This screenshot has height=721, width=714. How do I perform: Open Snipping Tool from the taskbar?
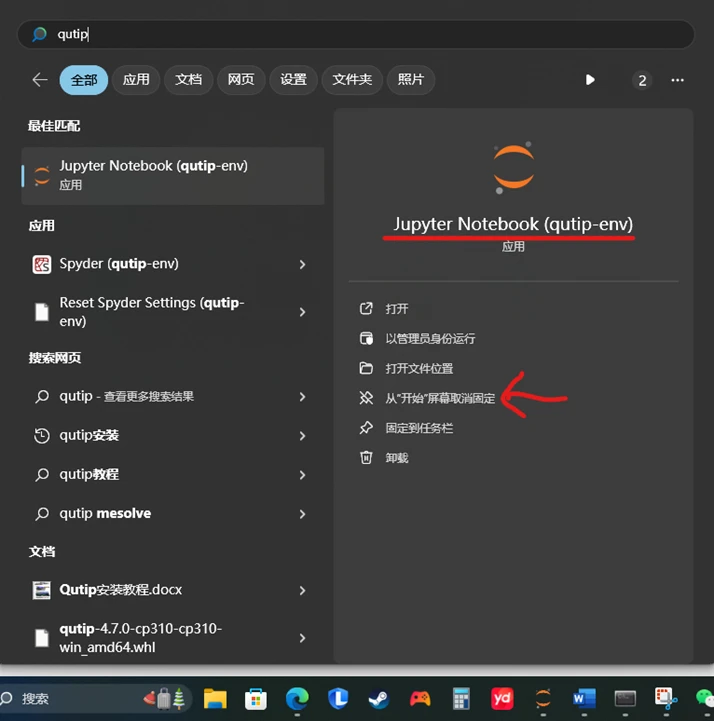(x=666, y=699)
